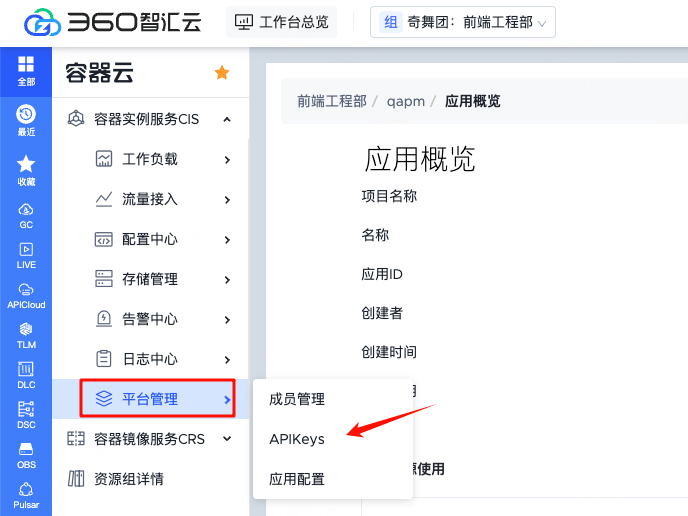Follow the qapm breadcrumb link
The width and height of the screenshot is (688, 516).
[405, 102]
